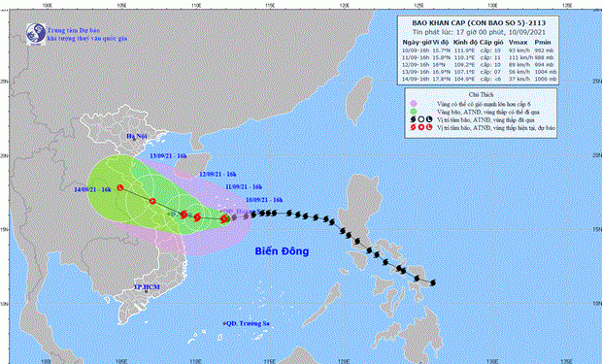Image resolution: width=602 pixels, height=364 pixels.
Task: Click the red circle 13/09 forecast marker
Action: click(152, 201)
